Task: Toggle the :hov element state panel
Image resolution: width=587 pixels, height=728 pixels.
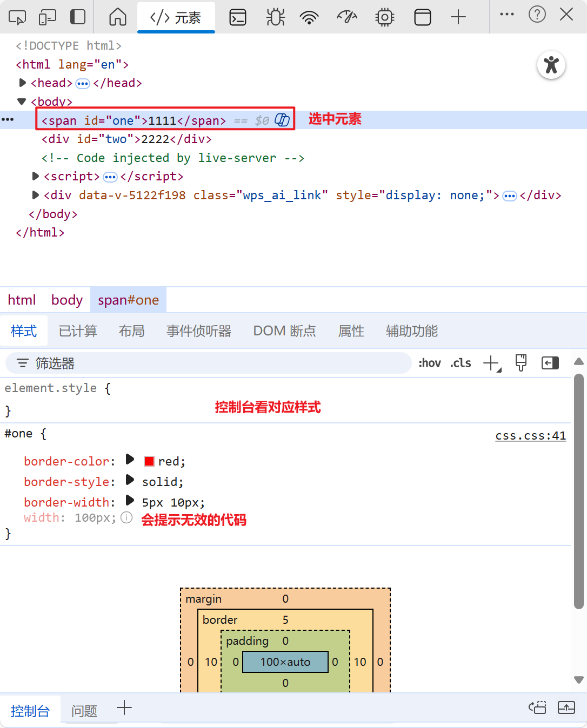Action: pyautogui.click(x=430, y=363)
